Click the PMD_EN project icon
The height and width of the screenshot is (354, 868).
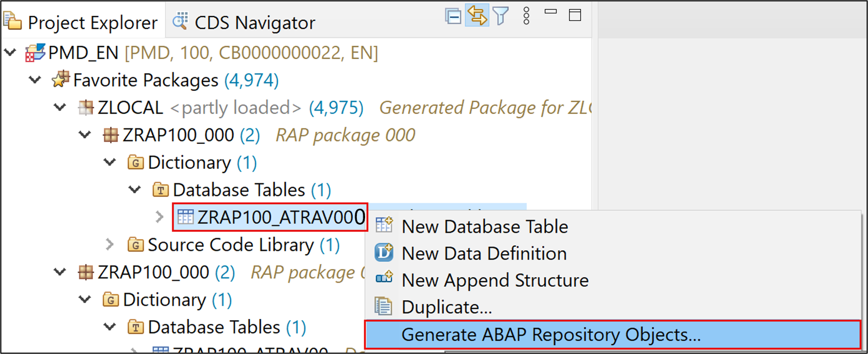click(35, 53)
